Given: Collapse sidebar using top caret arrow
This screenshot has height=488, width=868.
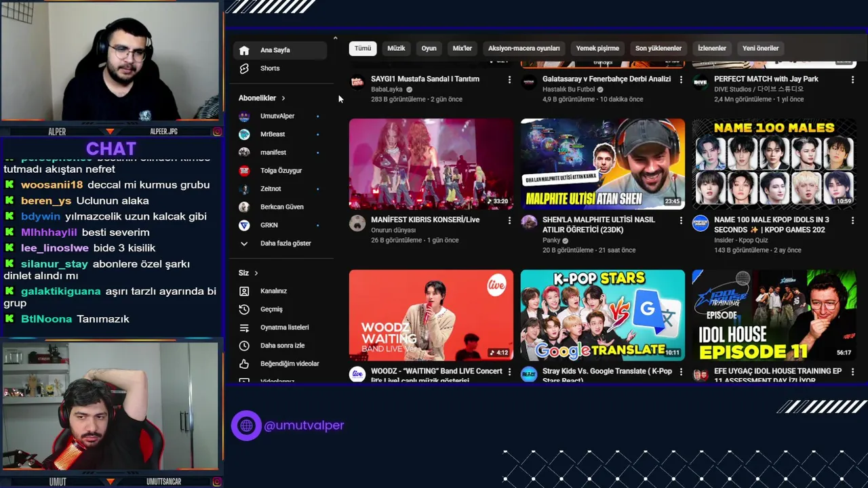Looking at the screenshot, I should (x=335, y=38).
